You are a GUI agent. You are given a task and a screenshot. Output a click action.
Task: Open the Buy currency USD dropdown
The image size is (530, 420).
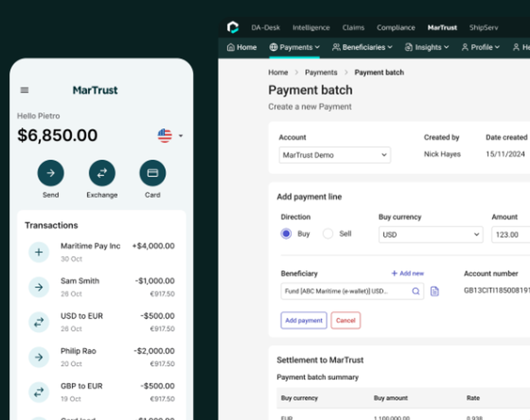click(x=431, y=234)
